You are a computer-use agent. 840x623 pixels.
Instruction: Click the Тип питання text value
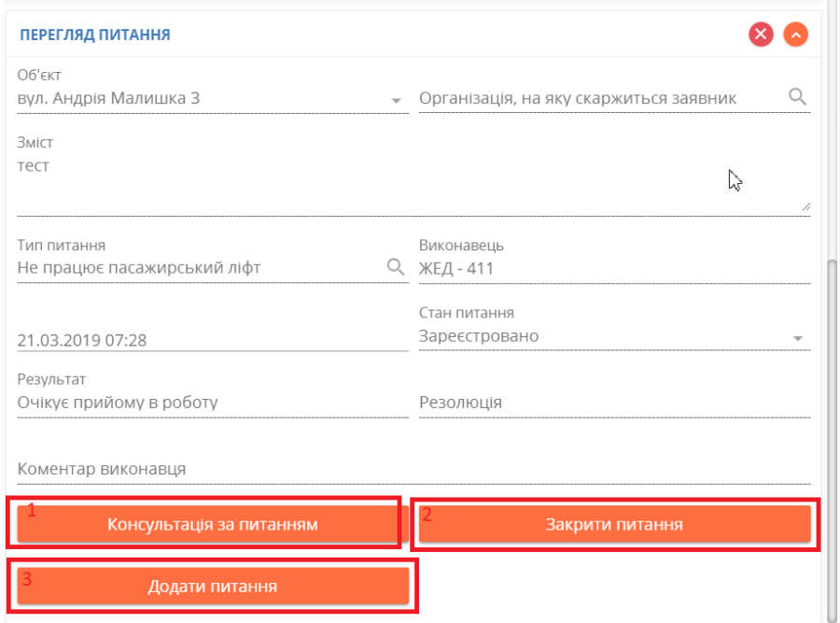(139, 267)
